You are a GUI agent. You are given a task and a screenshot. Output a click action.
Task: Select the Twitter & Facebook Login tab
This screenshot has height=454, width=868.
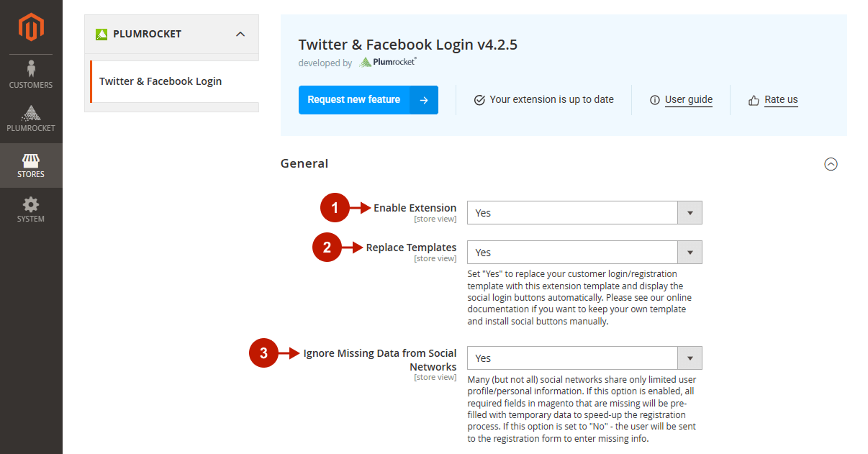pos(173,81)
